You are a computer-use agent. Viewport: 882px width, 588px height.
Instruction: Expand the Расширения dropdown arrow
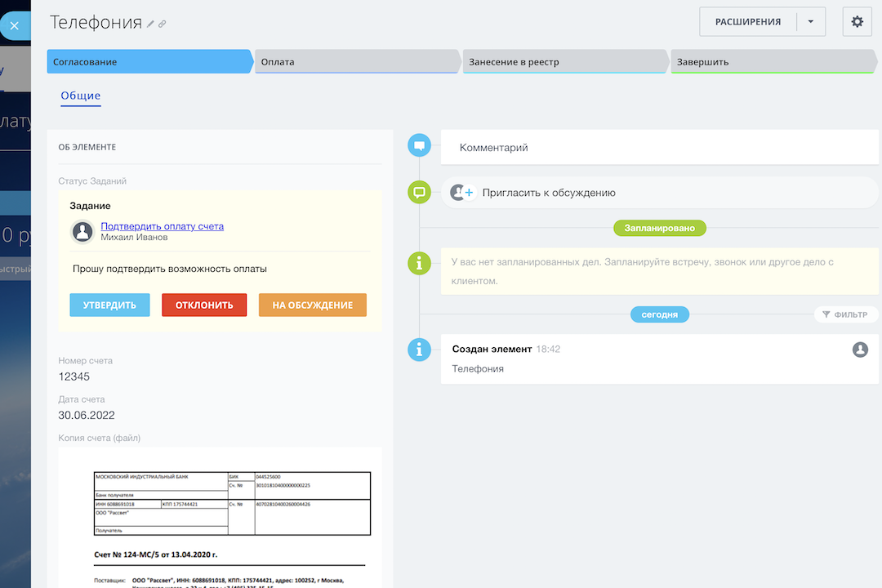(810, 22)
